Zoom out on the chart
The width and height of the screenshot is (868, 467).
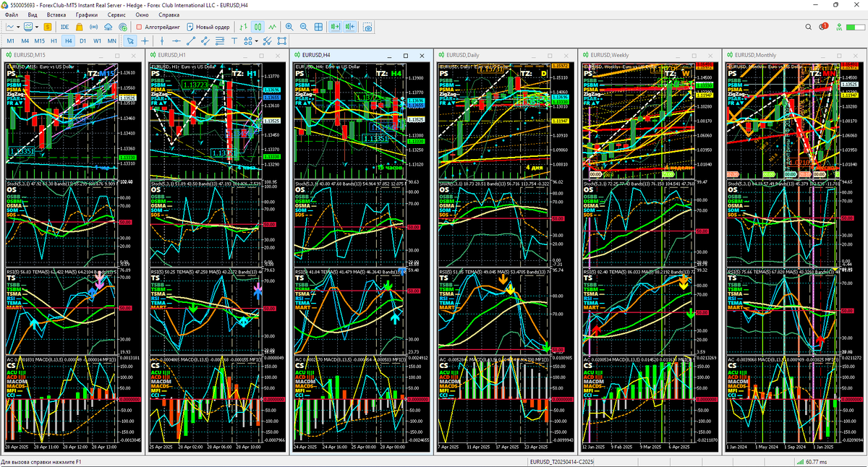[x=304, y=27]
